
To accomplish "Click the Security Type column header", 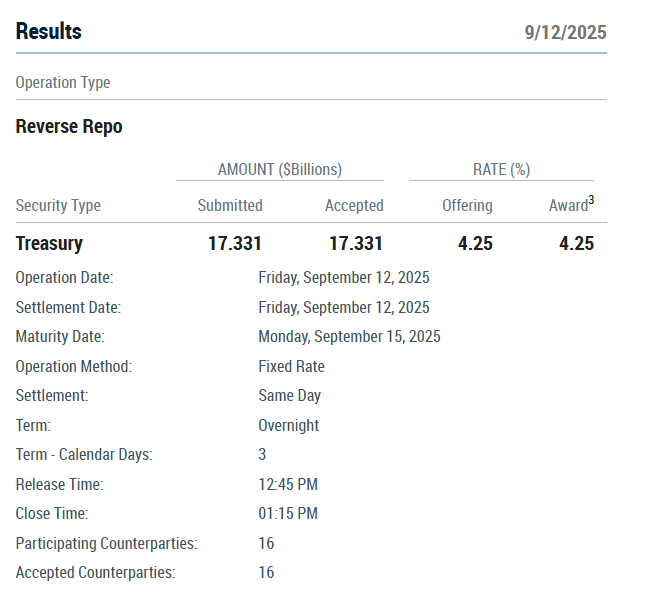I will 58,205.
